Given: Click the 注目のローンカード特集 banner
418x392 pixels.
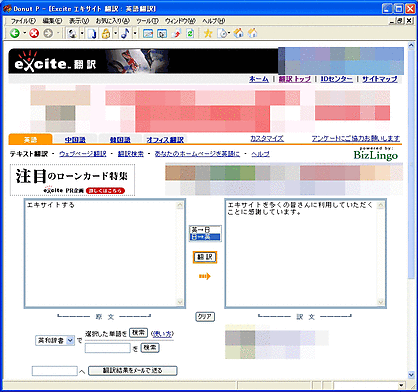Looking at the screenshot, I should 72,180.
